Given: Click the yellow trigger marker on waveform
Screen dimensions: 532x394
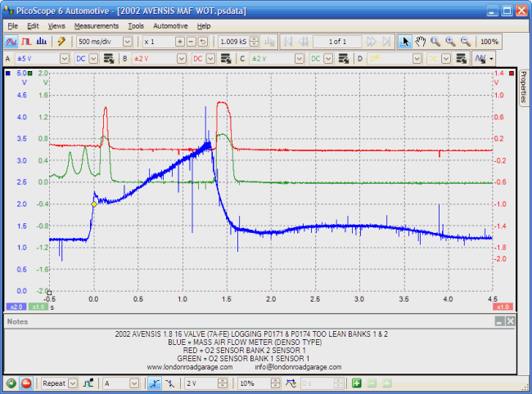Looking at the screenshot, I should (93, 204).
